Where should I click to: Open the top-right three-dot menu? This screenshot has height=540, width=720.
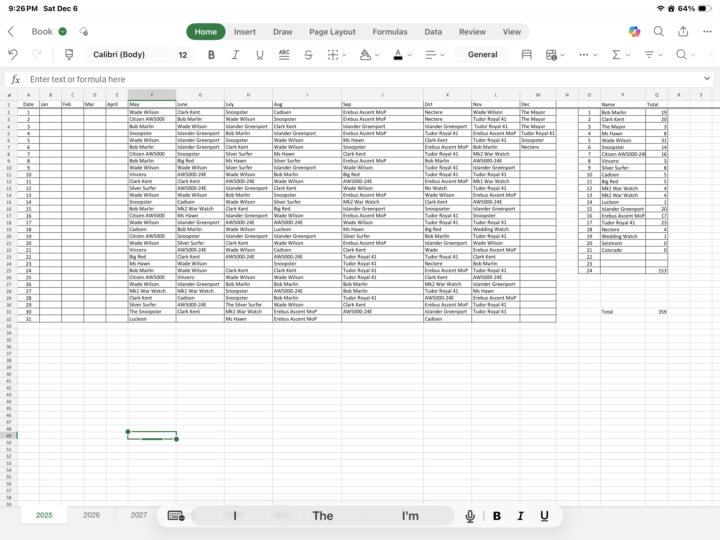[707, 31]
